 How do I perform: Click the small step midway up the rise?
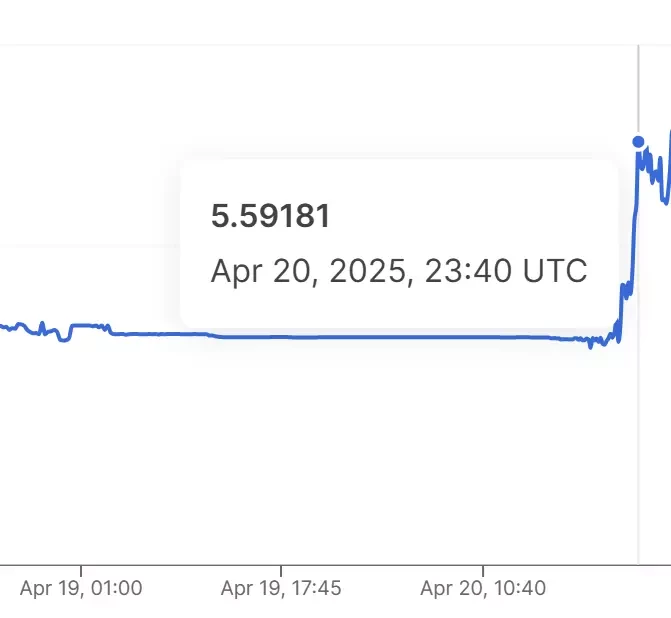click(626, 290)
